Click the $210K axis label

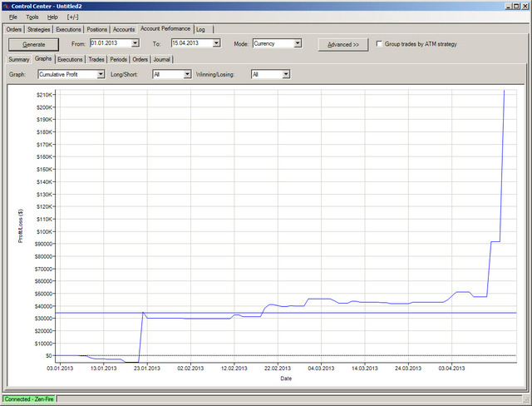tap(44, 95)
